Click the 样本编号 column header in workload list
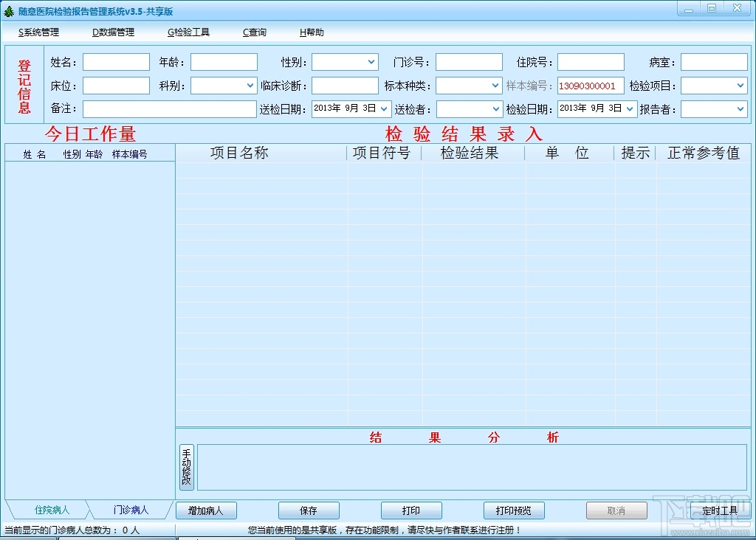The width and height of the screenshot is (756, 540). click(x=130, y=154)
